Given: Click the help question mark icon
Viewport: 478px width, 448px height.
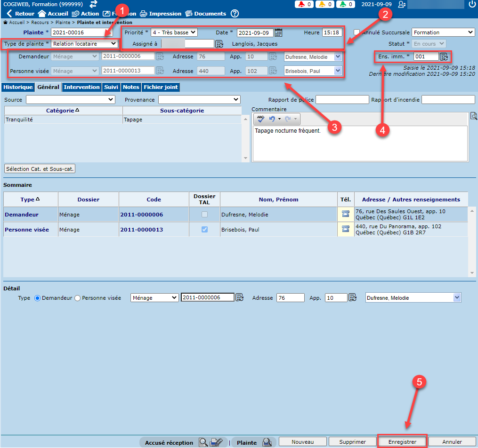Looking at the screenshot, I should pos(235,14).
